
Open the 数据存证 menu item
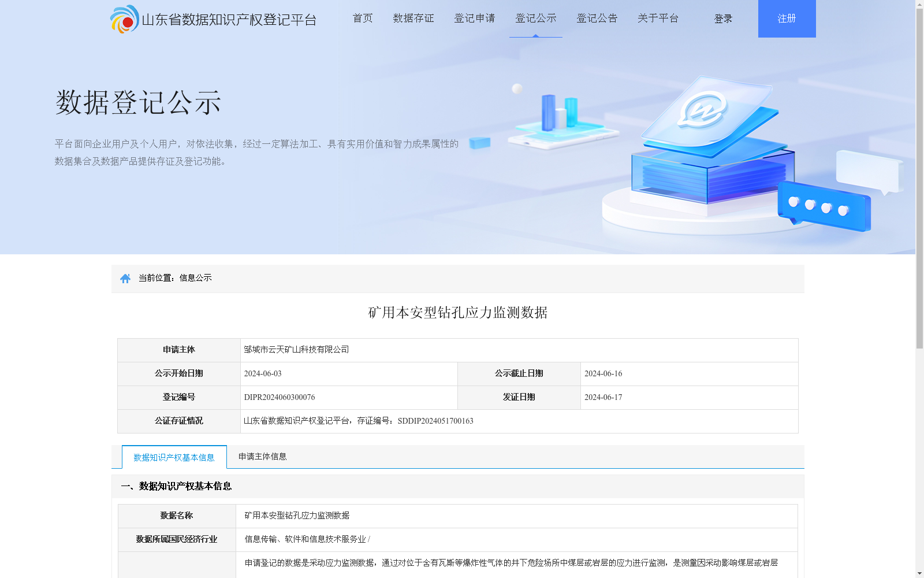[413, 18]
